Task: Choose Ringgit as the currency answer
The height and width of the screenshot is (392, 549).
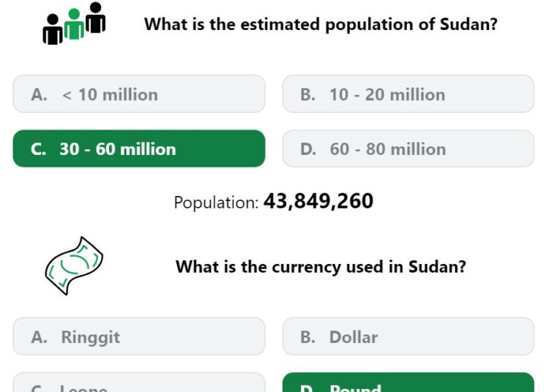Action: (x=139, y=336)
